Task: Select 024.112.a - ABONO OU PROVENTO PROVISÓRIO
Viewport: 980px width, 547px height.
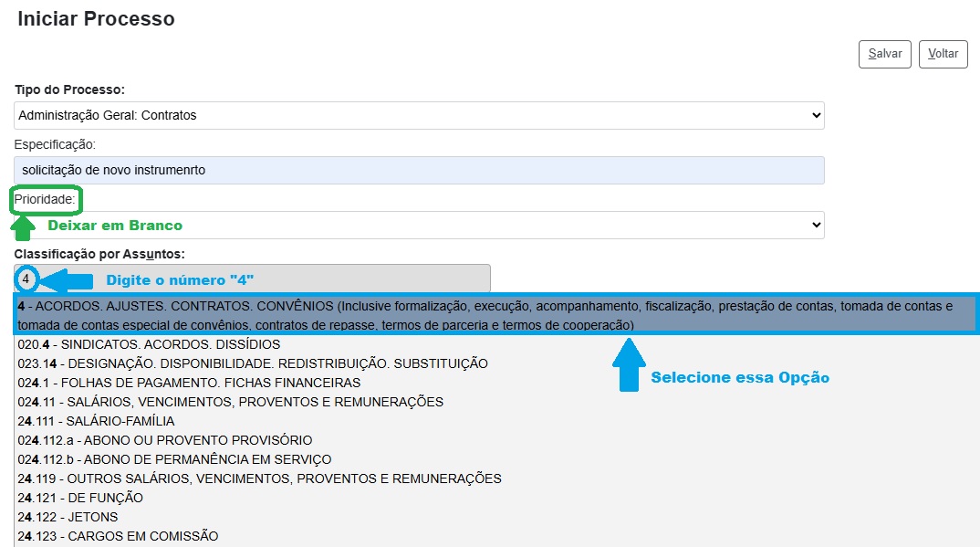Action: pyautogui.click(x=164, y=440)
